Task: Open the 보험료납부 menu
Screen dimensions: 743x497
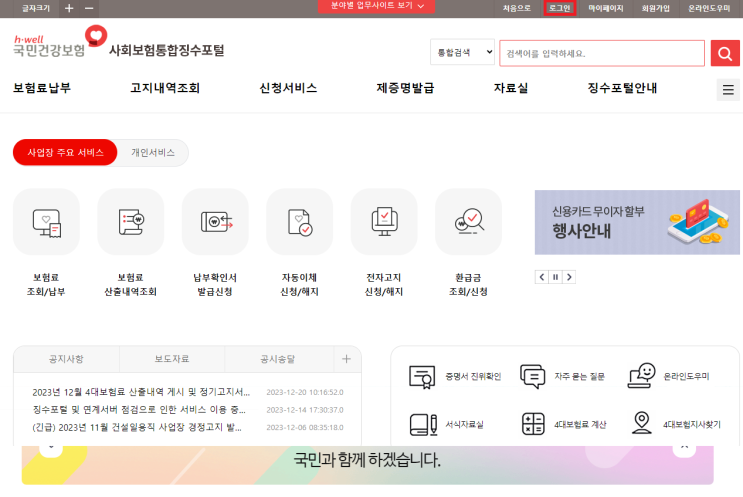Action: tap(42, 88)
